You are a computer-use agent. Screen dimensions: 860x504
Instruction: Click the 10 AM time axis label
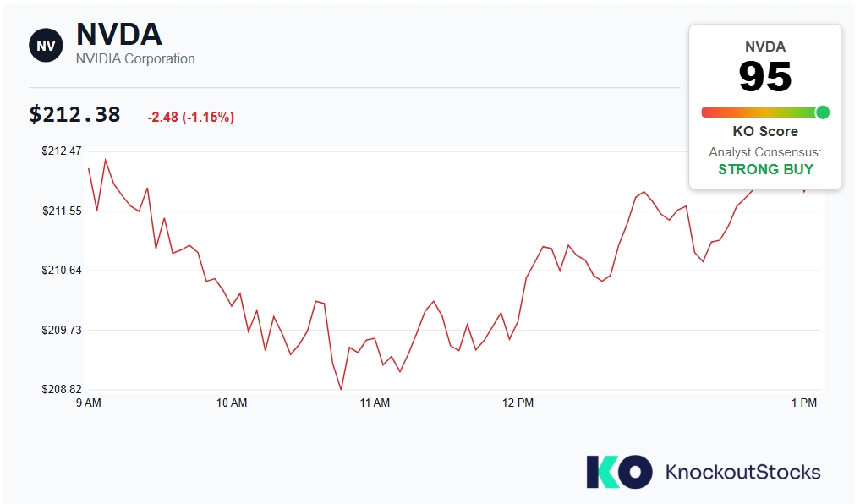coord(232,403)
